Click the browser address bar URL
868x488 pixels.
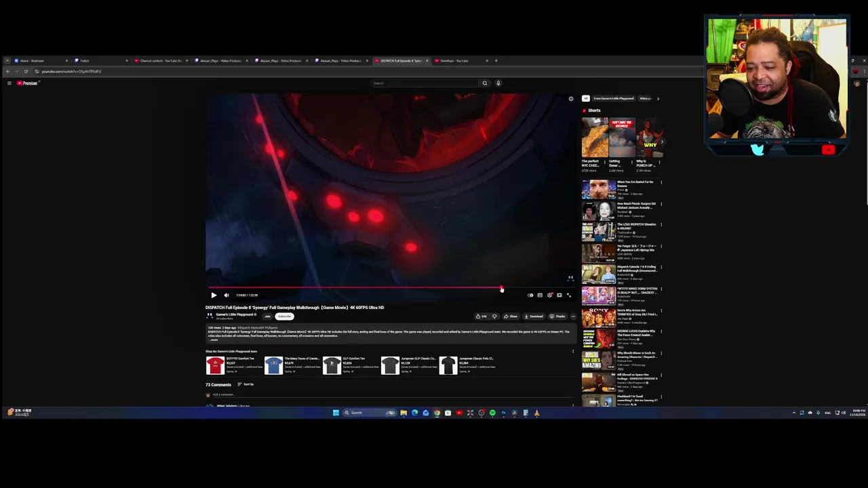point(71,71)
